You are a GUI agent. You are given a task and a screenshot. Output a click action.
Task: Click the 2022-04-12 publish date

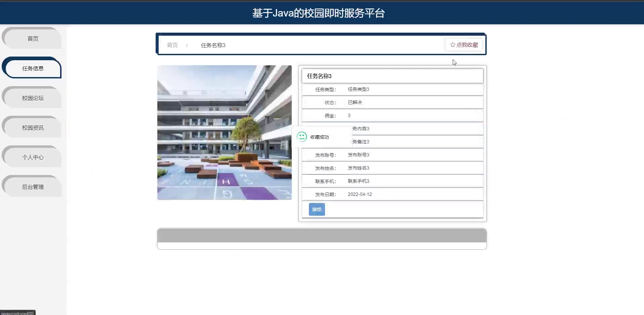[360, 194]
